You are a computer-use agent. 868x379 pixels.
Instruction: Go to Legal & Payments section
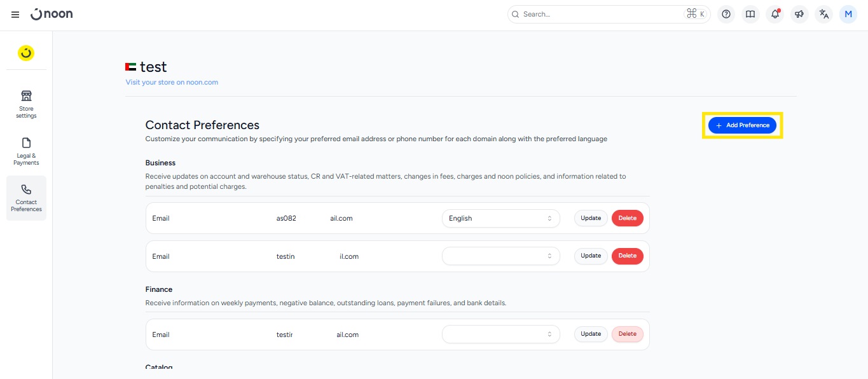click(x=26, y=151)
